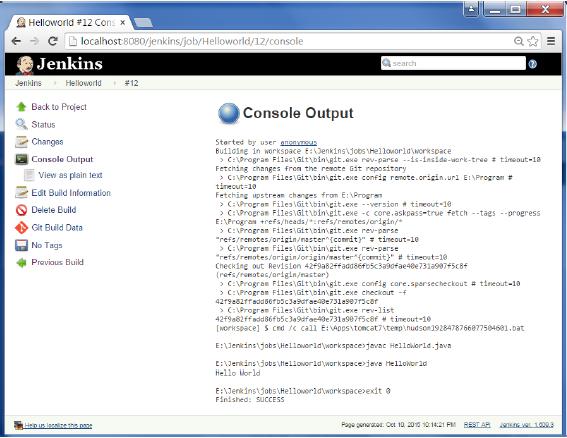Open Edit Build Information link

coord(71,193)
